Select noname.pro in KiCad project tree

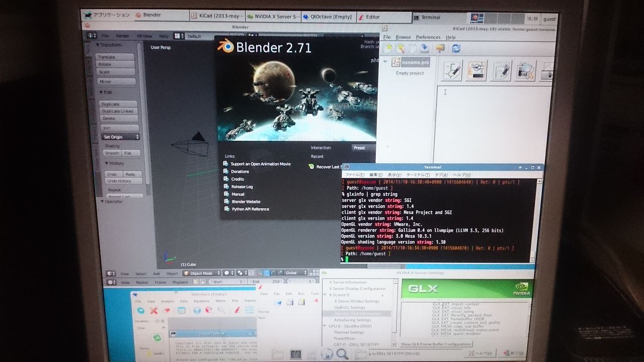click(415, 62)
